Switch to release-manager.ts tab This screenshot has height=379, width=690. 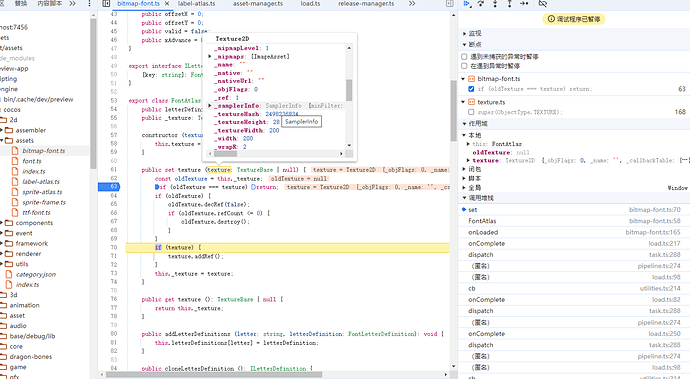pyautogui.click(x=366, y=4)
